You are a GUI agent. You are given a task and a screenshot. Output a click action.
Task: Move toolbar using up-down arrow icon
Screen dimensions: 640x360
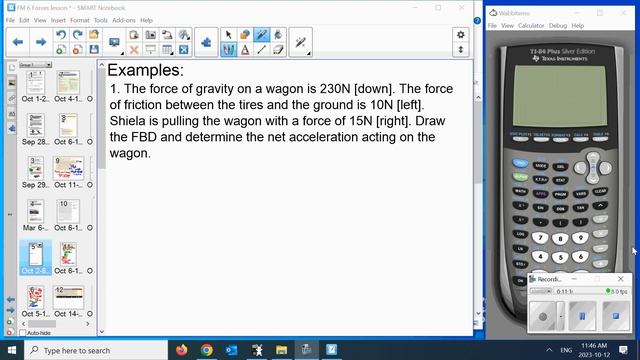(x=461, y=50)
